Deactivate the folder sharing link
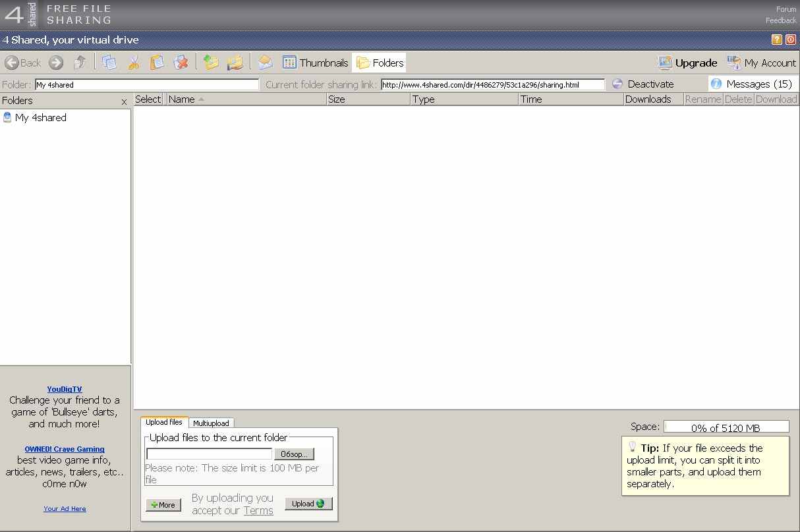Viewport: 800px width, 532px height. 643,84
